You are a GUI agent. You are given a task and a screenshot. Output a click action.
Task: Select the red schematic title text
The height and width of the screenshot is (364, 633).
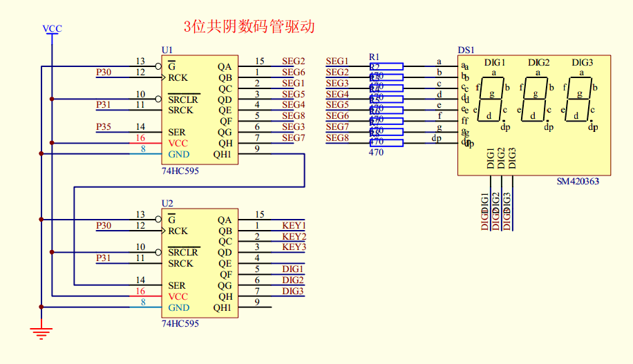pos(249,27)
